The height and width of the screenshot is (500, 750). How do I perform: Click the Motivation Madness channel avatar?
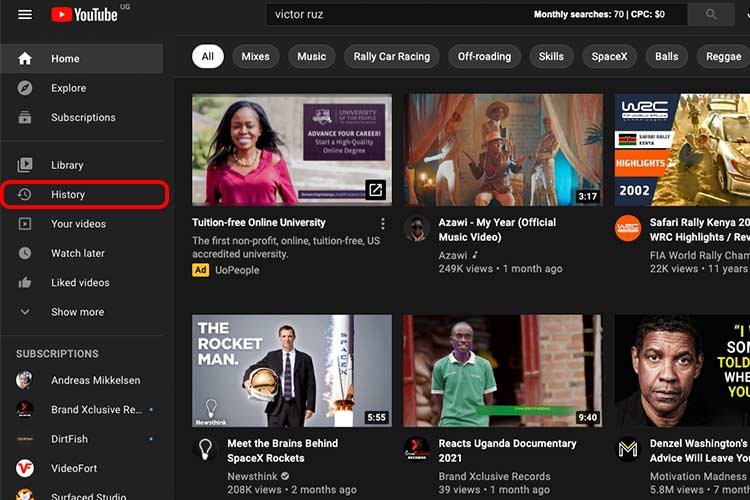628,449
